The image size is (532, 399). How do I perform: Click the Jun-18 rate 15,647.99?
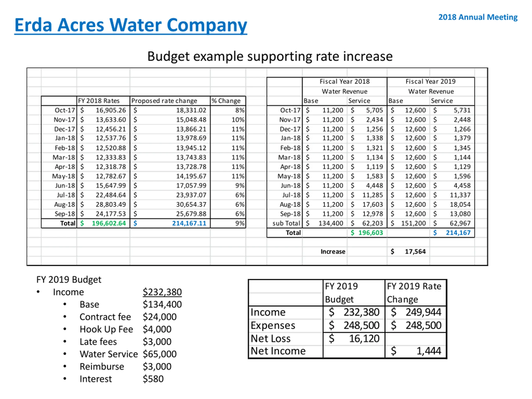(111, 186)
